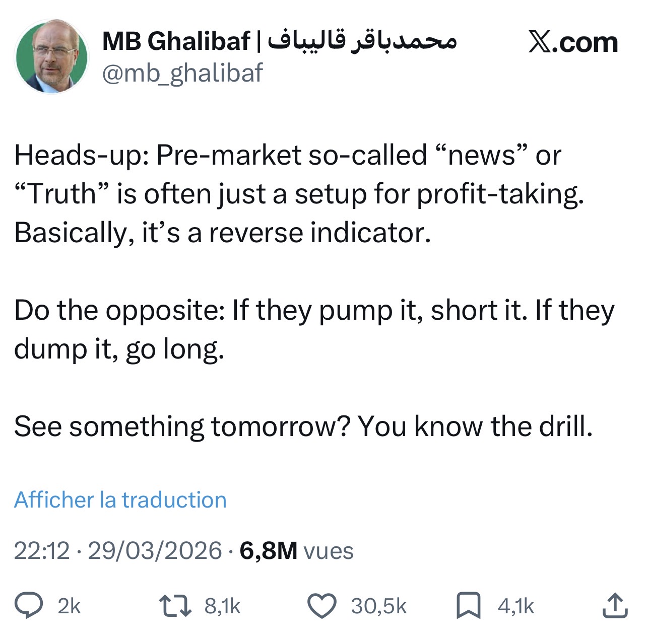Click the 2k replies count

69,606
